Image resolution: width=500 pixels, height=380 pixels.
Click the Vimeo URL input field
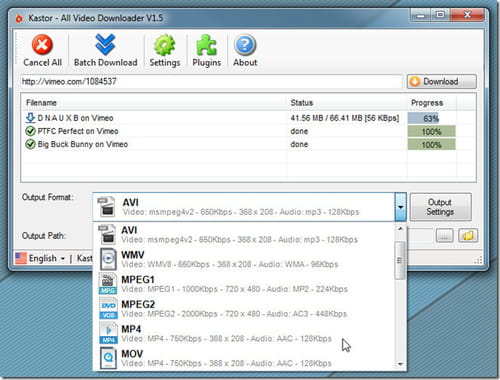point(211,82)
